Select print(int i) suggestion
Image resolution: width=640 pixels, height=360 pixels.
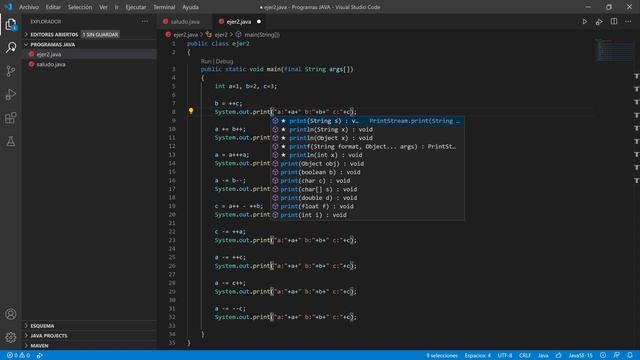[367, 215]
